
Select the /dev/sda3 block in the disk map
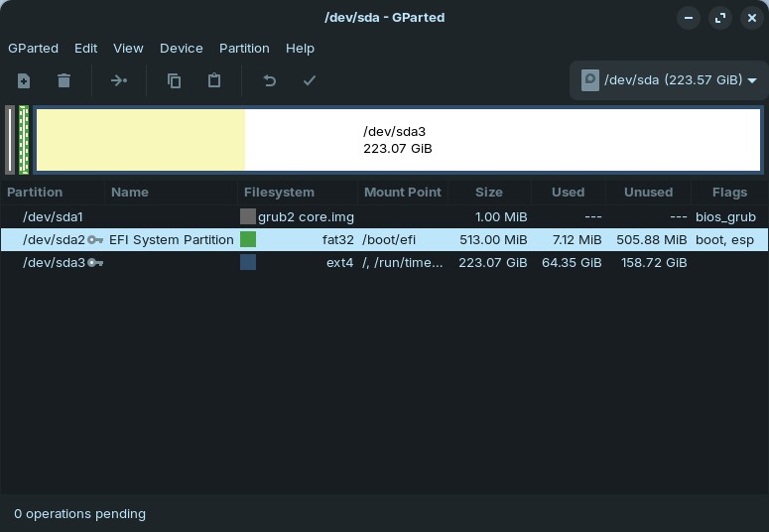(398, 140)
